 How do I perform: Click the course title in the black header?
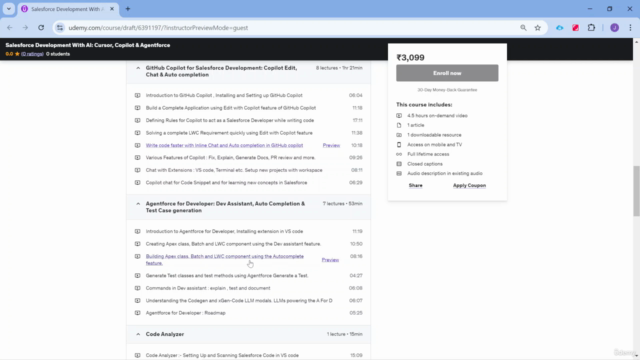coord(88,45)
